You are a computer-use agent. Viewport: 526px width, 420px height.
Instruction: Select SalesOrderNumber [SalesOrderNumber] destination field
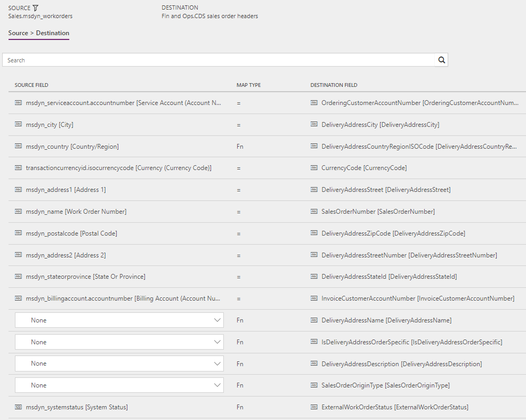pos(378,212)
